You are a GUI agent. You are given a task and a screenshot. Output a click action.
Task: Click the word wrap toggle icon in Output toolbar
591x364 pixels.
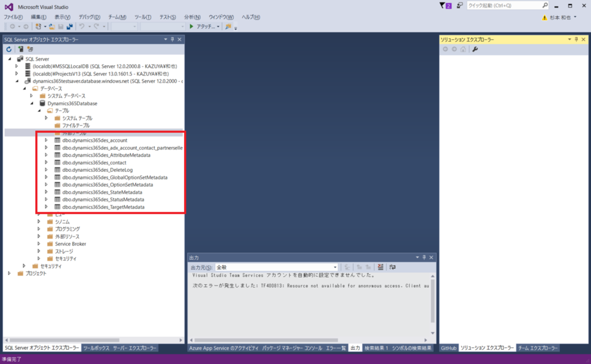tap(392, 267)
